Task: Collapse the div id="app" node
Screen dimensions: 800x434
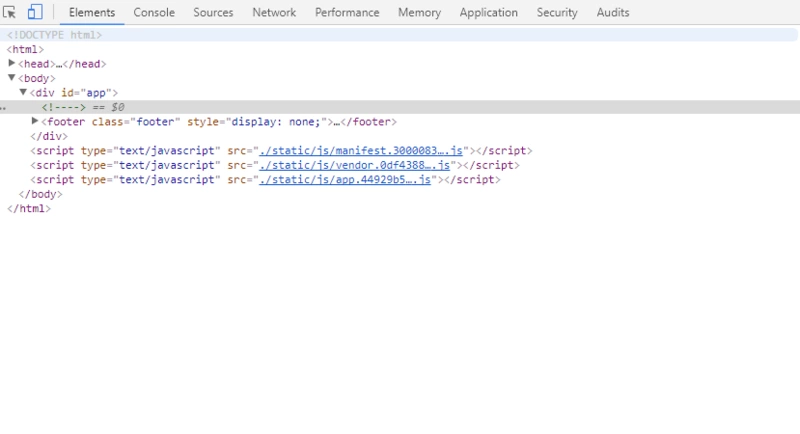Action: tap(24, 92)
